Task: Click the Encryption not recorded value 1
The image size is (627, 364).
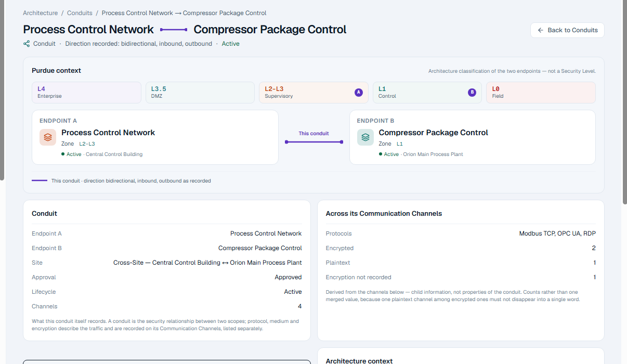Action: click(594, 277)
